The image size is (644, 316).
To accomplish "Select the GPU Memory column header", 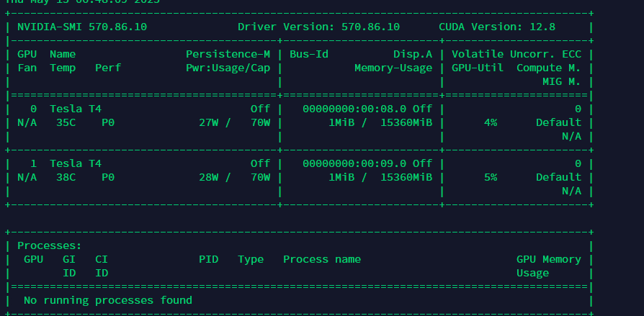I will 549,259.
